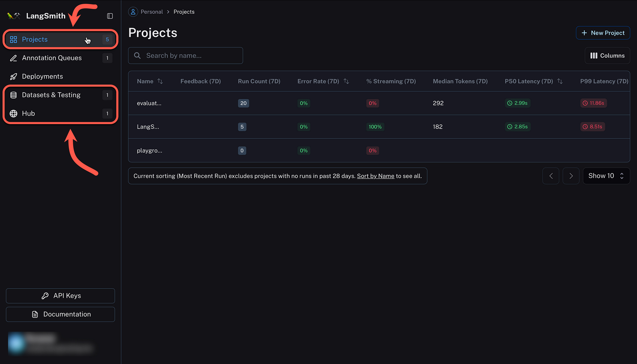Go to previous page with left chevron
The image size is (637, 364).
[x=551, y=176]
